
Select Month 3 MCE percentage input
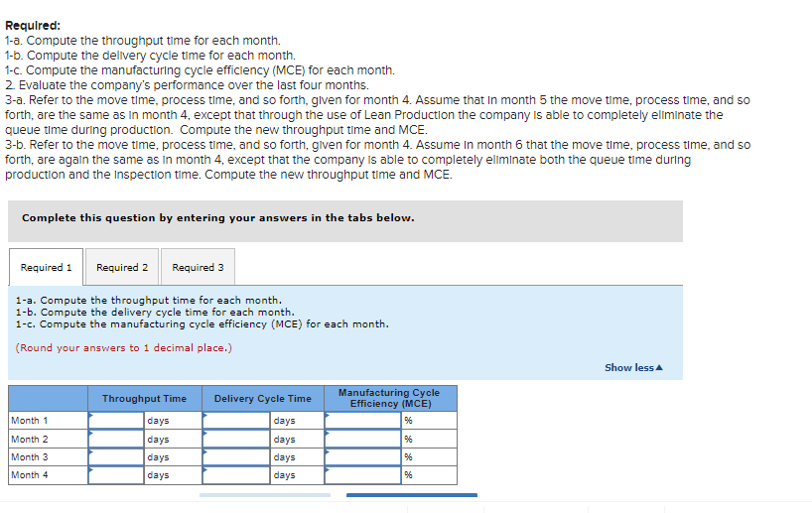[363, 457]
